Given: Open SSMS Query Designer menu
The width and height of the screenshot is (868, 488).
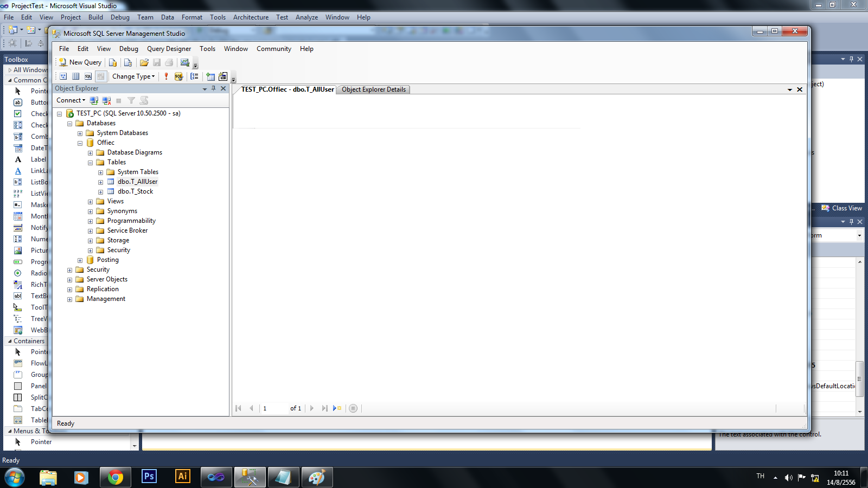Looking at the screenshot, I should point(169,49).
